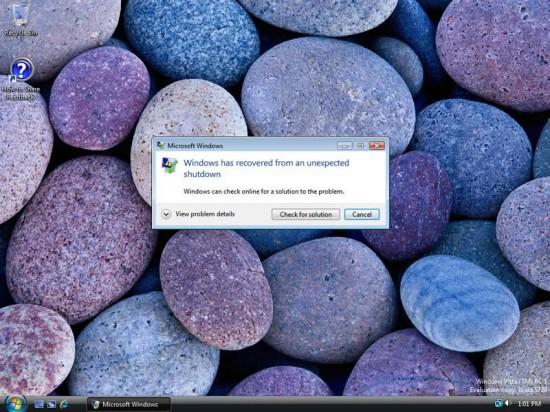Launch Internet Explorer from quick launch
The image size is (550, 412).
pos(64,404)
